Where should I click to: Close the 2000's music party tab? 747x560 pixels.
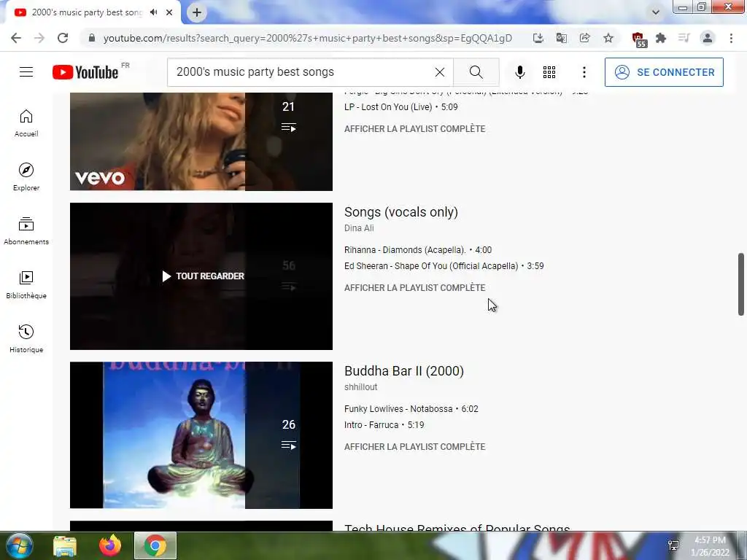[x=169, y=12]
